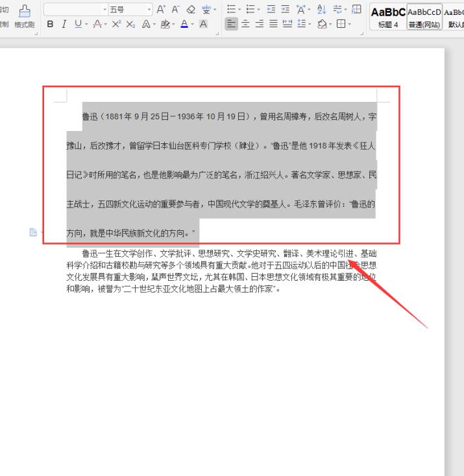Toggle italic formatting

64,24
